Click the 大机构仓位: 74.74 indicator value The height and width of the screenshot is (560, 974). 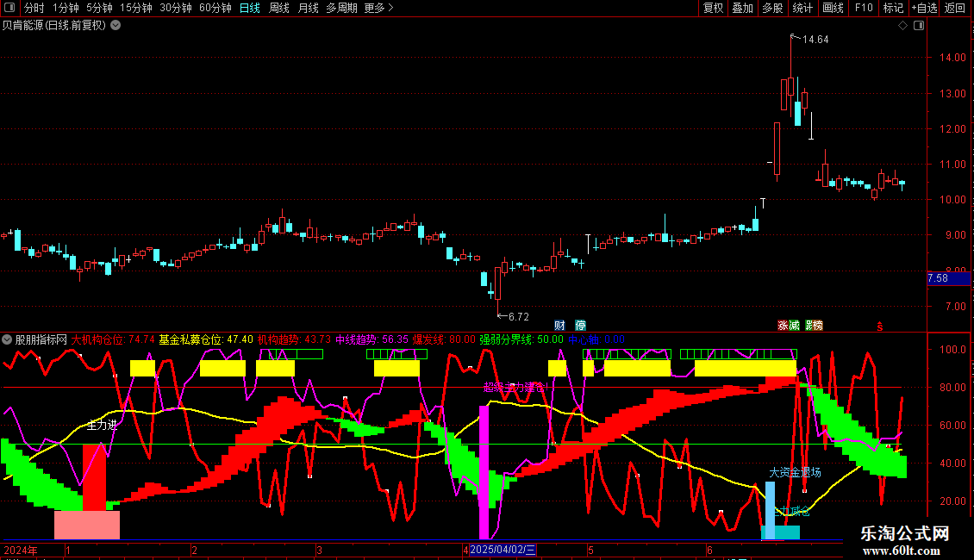113,339
